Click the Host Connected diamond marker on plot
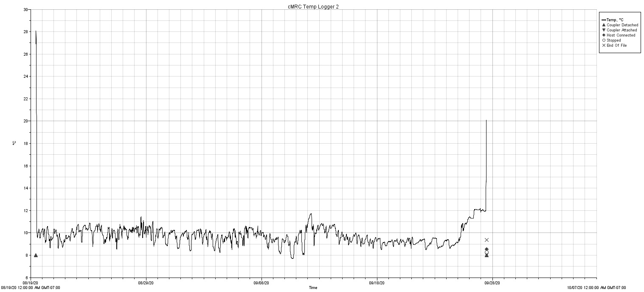The image size is (644, 292). tap(487, 249)
